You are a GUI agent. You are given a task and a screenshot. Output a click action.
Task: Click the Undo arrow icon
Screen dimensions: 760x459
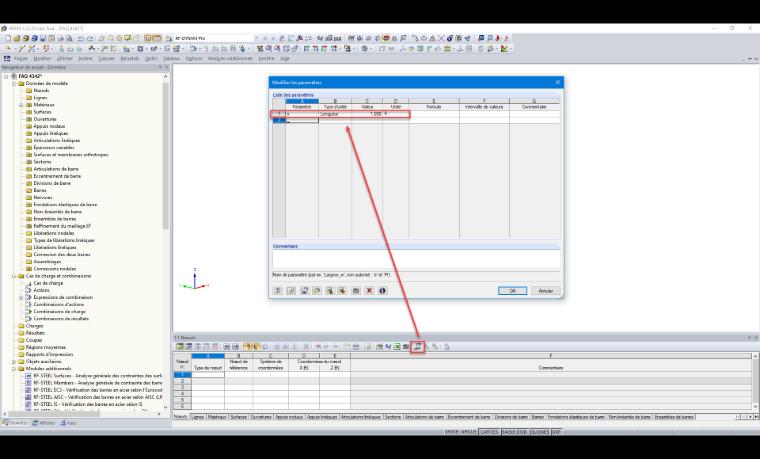click(81, 38)
